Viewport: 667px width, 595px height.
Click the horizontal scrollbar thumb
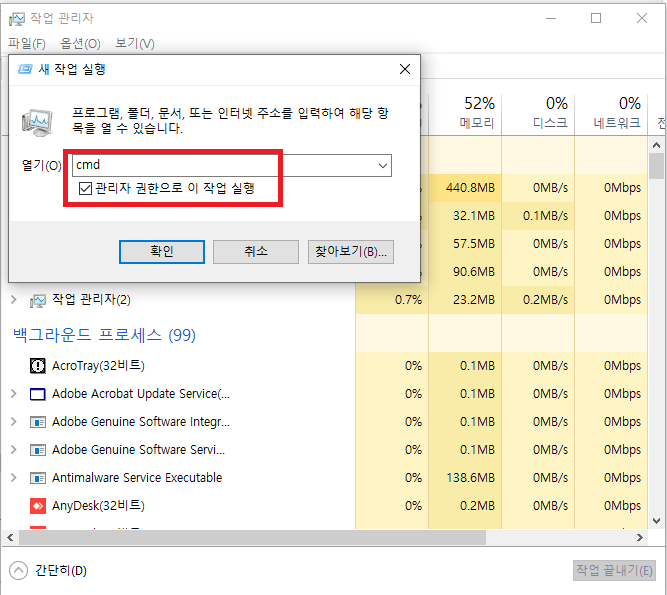coord(252,538)
